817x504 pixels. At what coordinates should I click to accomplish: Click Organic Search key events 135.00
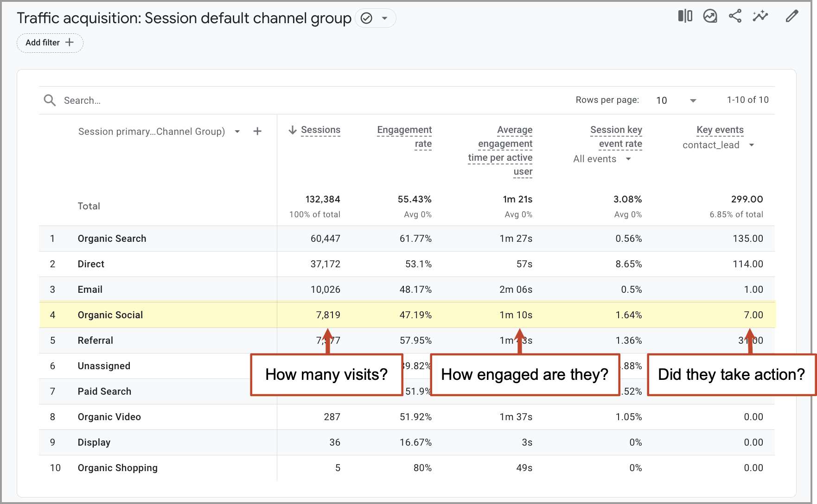click(x=747, y=239)
